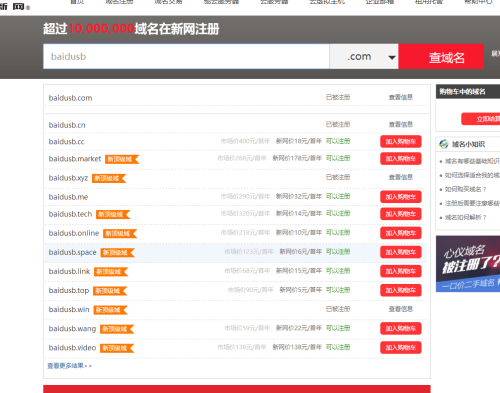
Task: Click the orange new-TLD badge beside baidusb.online
Action: (120, 233)
